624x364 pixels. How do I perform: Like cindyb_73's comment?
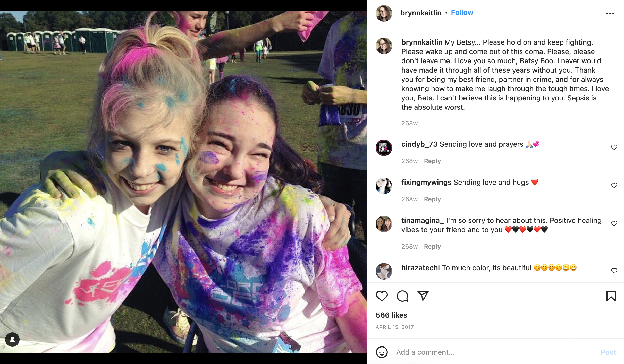click(x=614, y=147)
